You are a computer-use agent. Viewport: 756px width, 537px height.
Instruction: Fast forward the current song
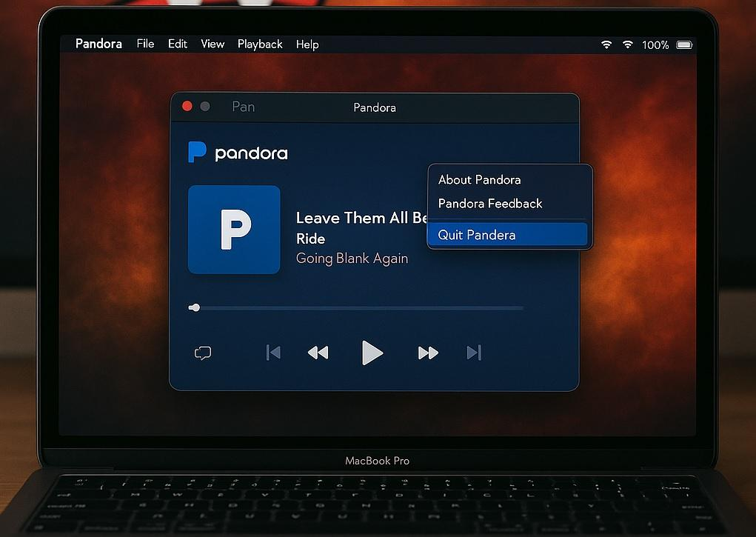click(x=428, y=353)
